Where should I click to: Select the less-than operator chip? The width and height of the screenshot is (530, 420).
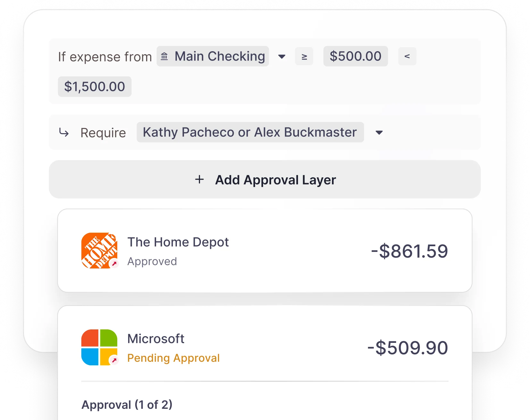[x=407, y=56]
